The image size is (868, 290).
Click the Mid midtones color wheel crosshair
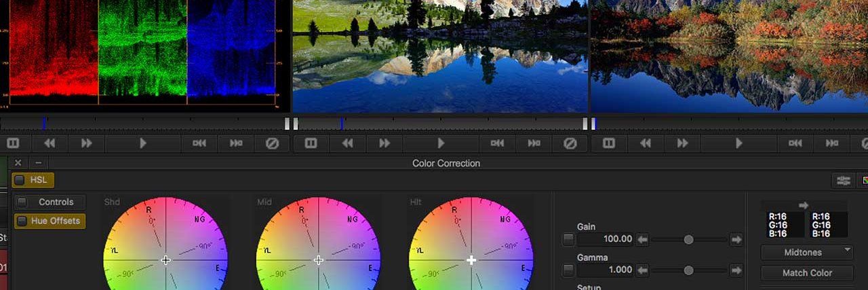coord(318,260)
